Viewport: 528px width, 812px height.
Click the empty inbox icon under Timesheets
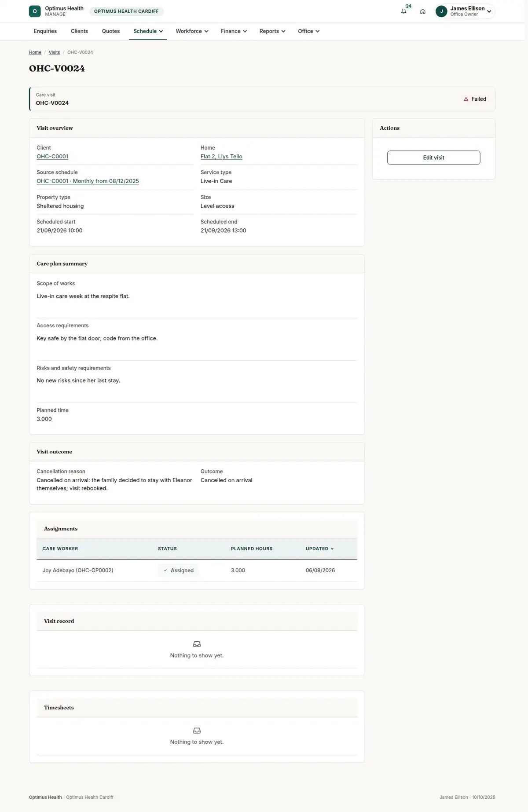(197, 731)
